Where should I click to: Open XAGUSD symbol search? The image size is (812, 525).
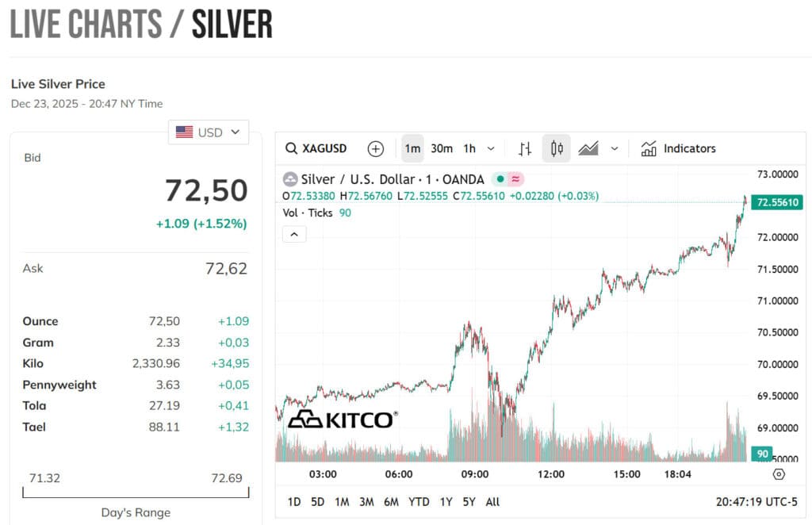point(316,148)
